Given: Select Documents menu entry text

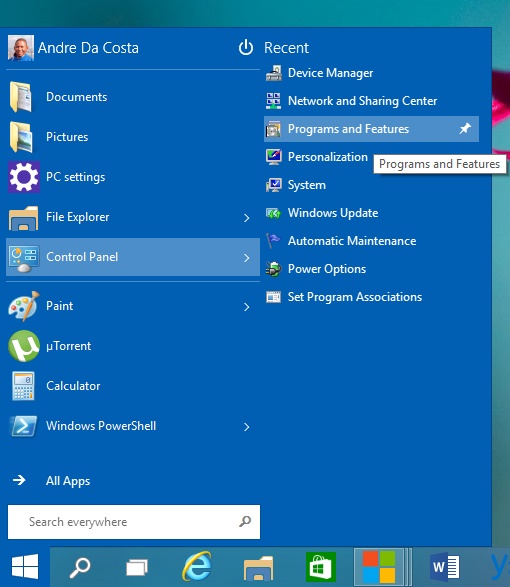Looking at the screenshot, I should coord(77,97).
